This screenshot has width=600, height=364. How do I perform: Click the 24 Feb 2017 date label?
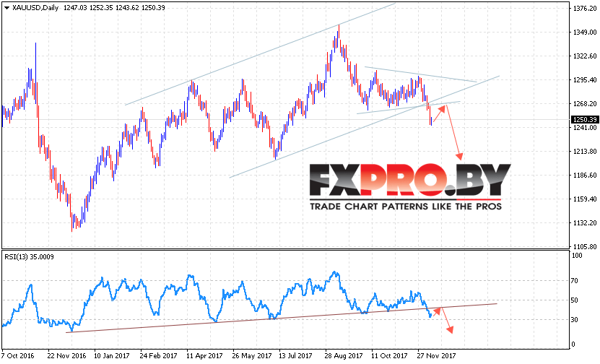pos(158,356)
